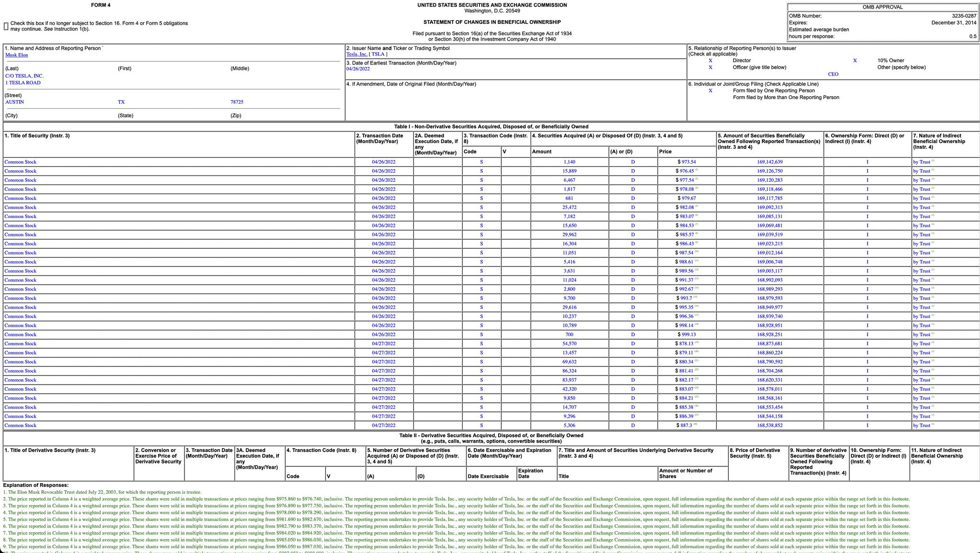This screenshot has width=980, height=553.
Task: Click the Director X mark
Action: click(710, 61)
